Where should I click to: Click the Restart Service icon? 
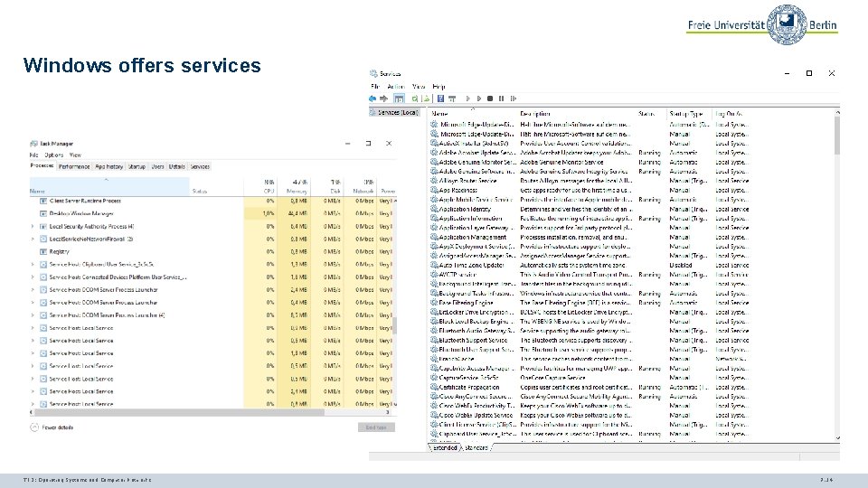click(514, 99)
